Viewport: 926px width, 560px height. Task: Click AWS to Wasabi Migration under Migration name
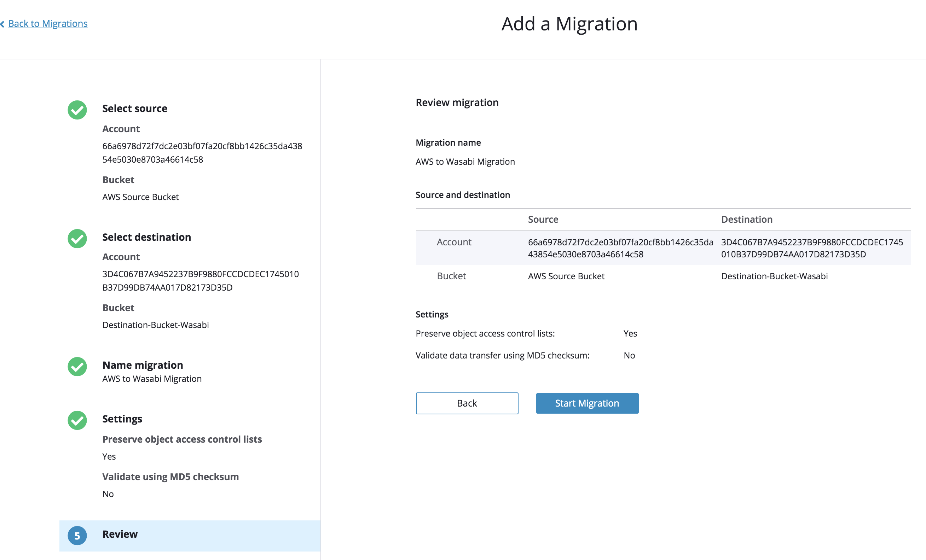(465, 162)
